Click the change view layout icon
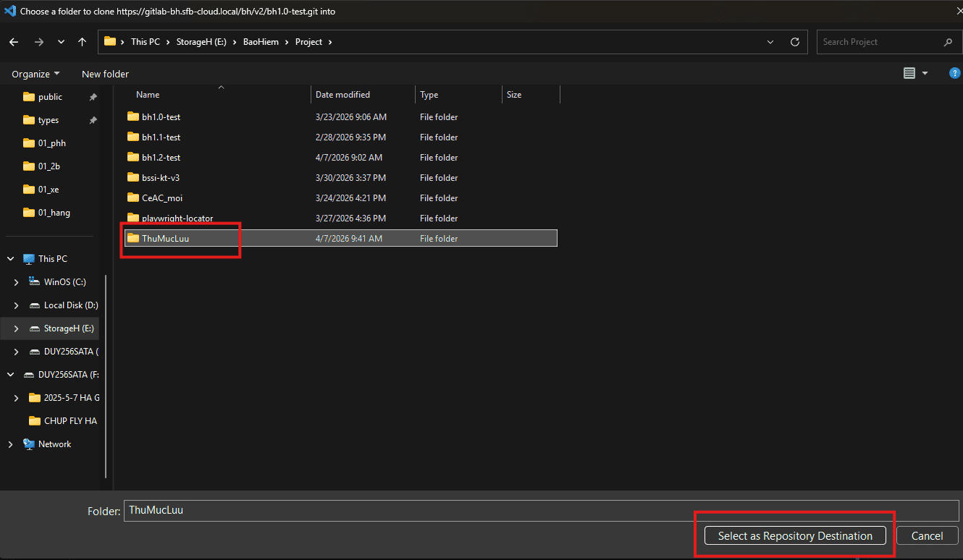This screenshot has height=560, width=963. coord(909,73)
